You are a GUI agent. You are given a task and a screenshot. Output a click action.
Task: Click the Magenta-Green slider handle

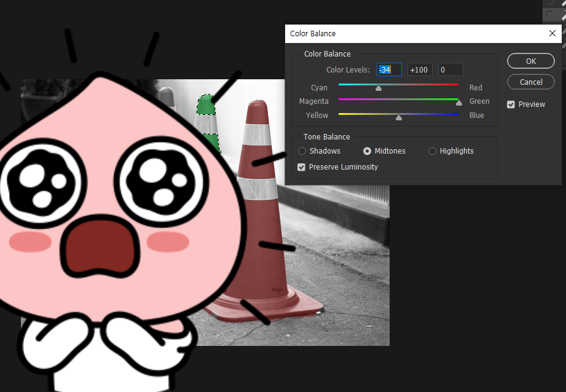point(459,103)
